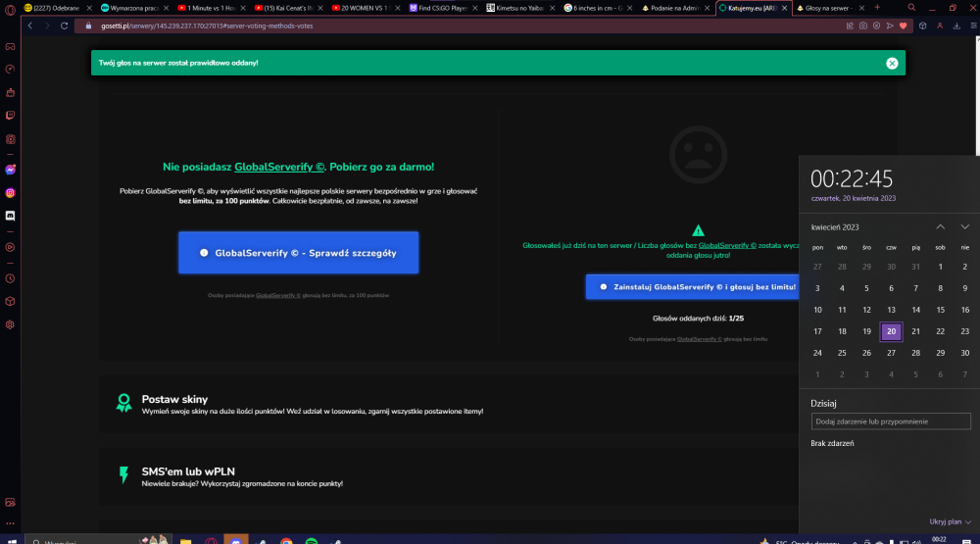Open "SMS'em lub wPLN" section
Viewport: 980px width, 544px height.
(188, 472)
